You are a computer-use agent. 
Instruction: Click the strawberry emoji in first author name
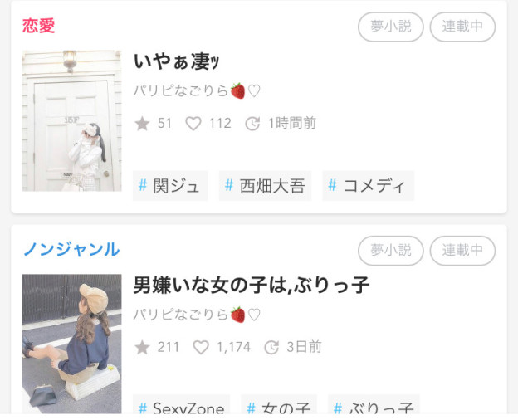[238, 90]
